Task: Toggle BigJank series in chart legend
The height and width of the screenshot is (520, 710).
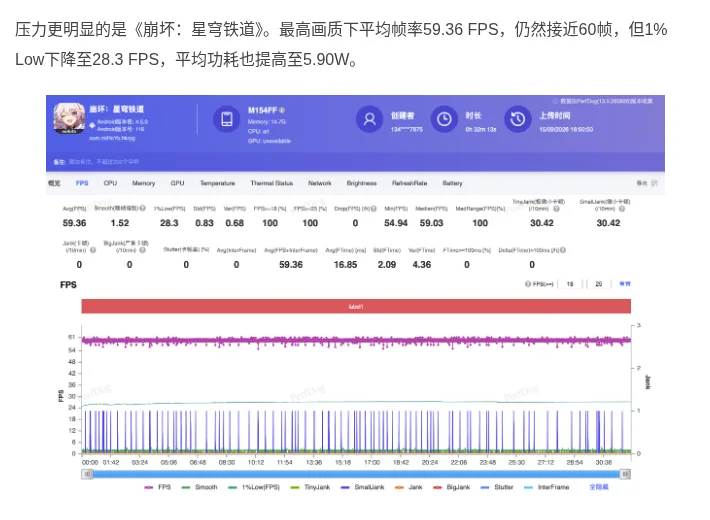Action: 451,487
